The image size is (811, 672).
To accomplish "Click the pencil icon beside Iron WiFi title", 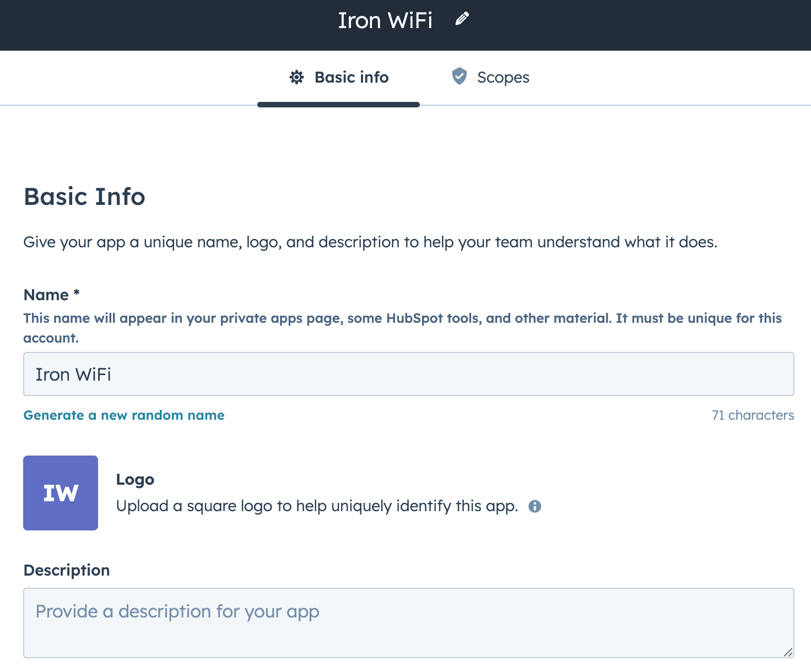I will click(x=462, y=19).
